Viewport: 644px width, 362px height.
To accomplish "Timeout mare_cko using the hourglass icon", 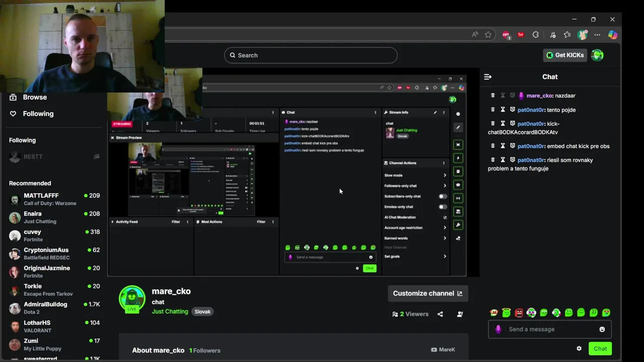I will [503, 96].
